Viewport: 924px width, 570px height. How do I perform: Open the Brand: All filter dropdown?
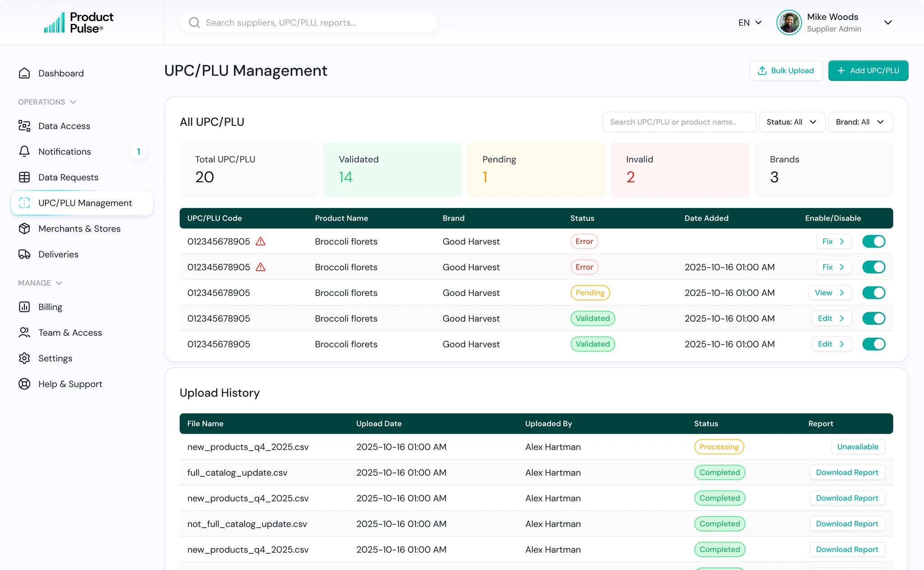(x=860, y=122)
